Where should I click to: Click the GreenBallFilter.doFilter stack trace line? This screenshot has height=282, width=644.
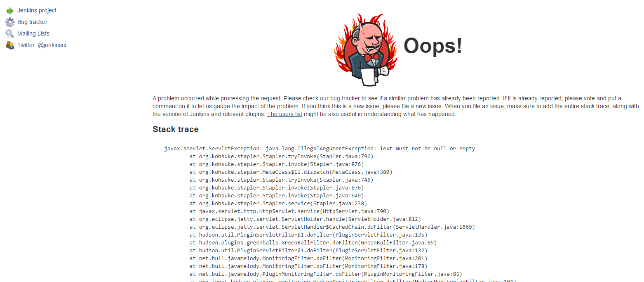click(313, 242)
